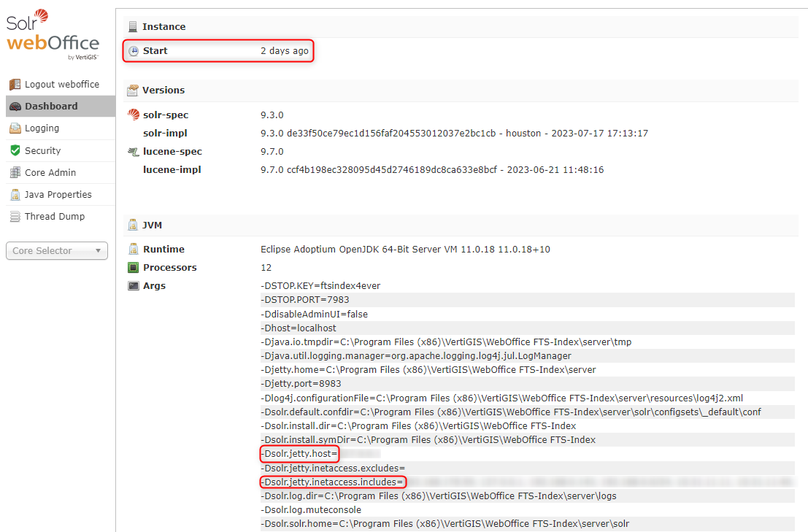Click the Core Selector dropdown arrow

tap(98, 251)
